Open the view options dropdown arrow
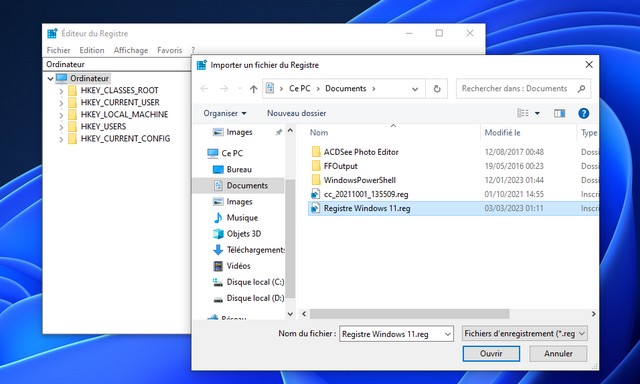 [537, 113]
